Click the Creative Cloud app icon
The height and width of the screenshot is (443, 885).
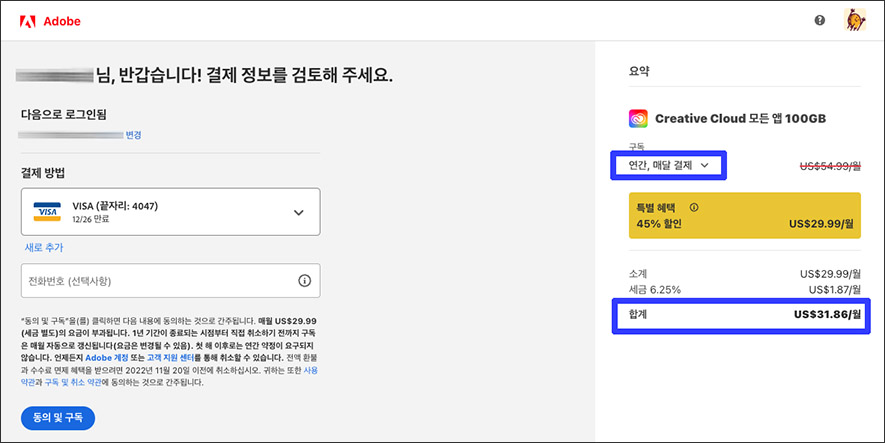(x=638, y=119)
